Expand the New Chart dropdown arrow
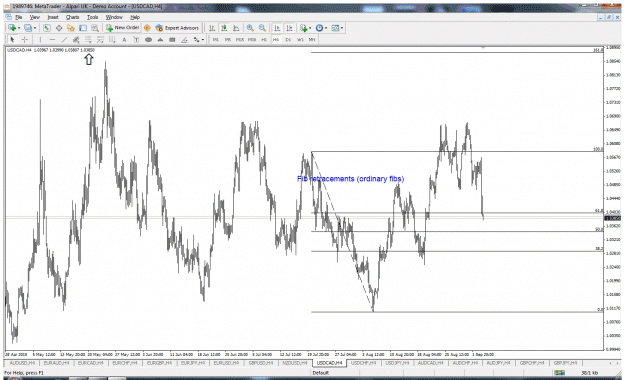625x380 pixels. tap(19, 28)
